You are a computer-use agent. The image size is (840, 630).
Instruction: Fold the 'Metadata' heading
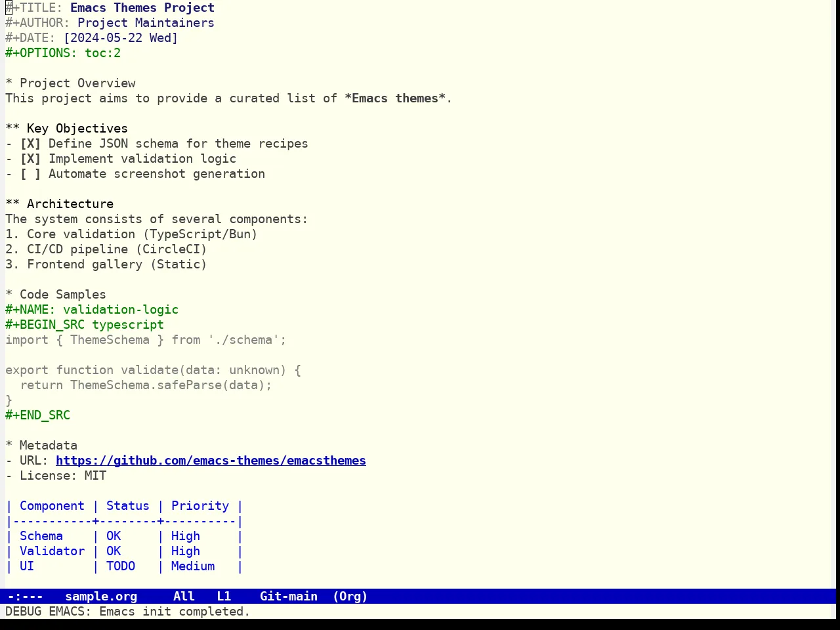41,446
